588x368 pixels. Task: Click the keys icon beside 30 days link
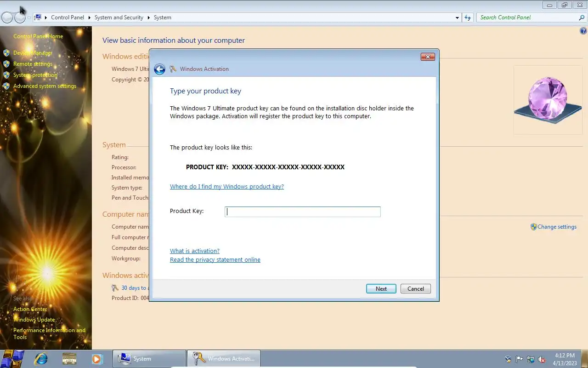(x=115, y=288)
